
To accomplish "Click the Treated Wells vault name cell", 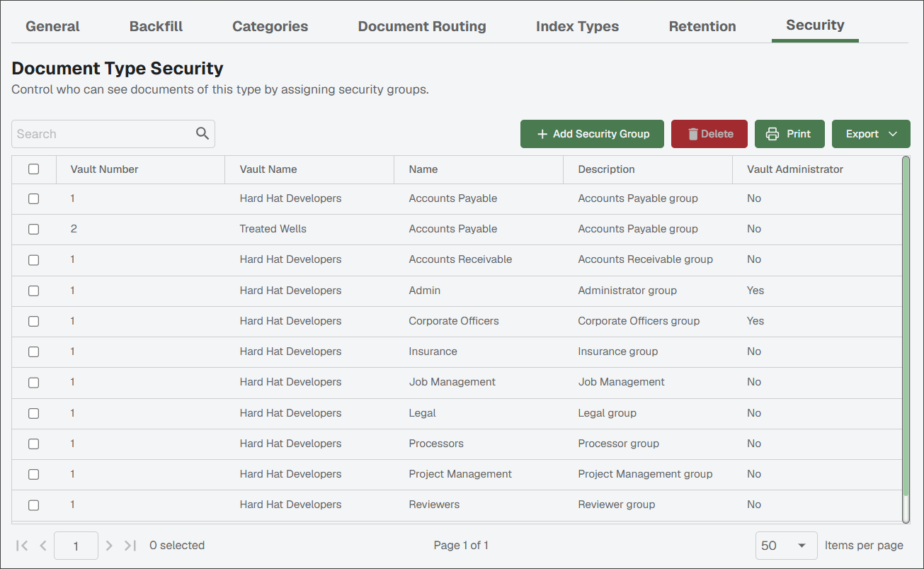I will 273,229.
